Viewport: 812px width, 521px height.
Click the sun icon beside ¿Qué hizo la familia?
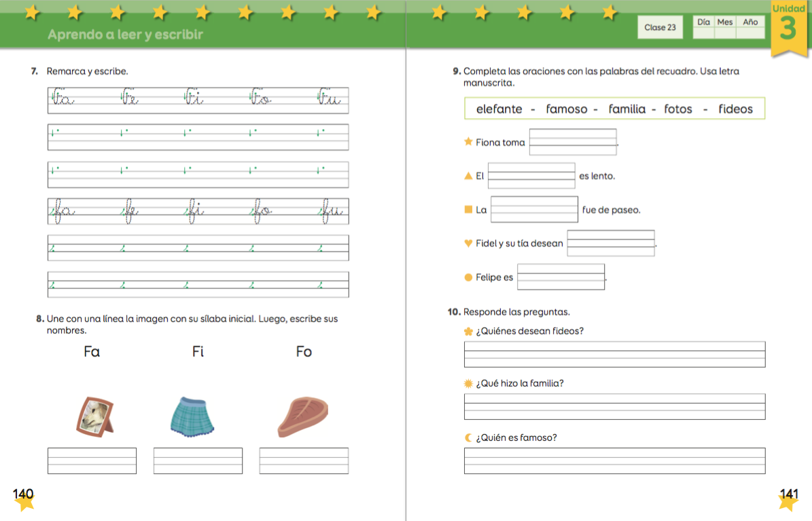coord(467,383)
